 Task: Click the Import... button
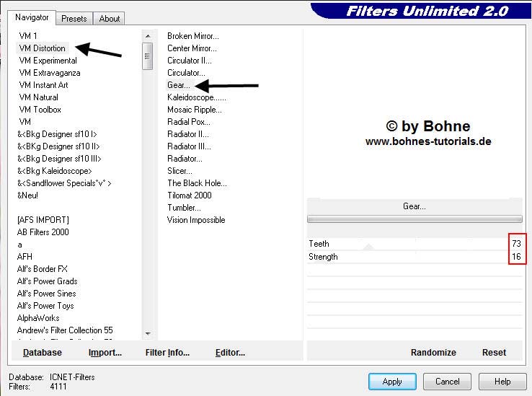[x=105, y=353]
